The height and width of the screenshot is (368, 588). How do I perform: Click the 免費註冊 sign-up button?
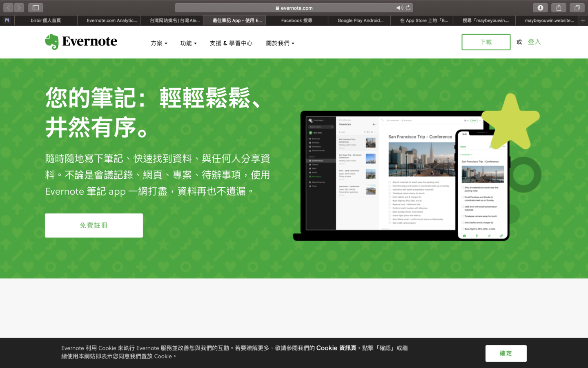coord(94,225)
